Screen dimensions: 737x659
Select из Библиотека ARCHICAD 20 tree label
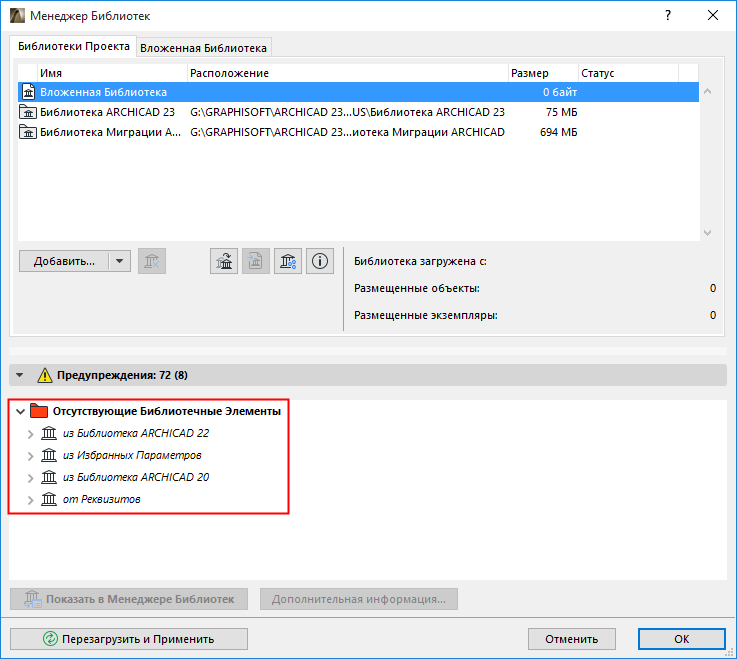(x=136, y=477)
